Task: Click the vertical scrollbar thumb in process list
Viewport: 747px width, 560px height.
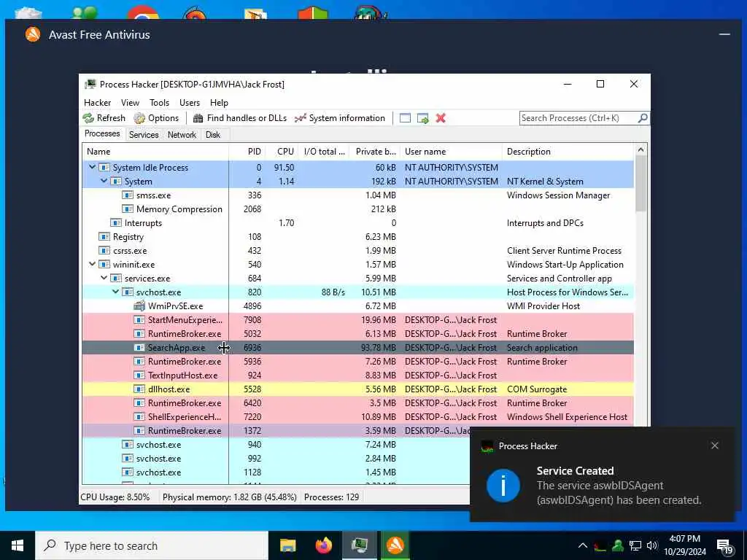Action: click(640, 184)
